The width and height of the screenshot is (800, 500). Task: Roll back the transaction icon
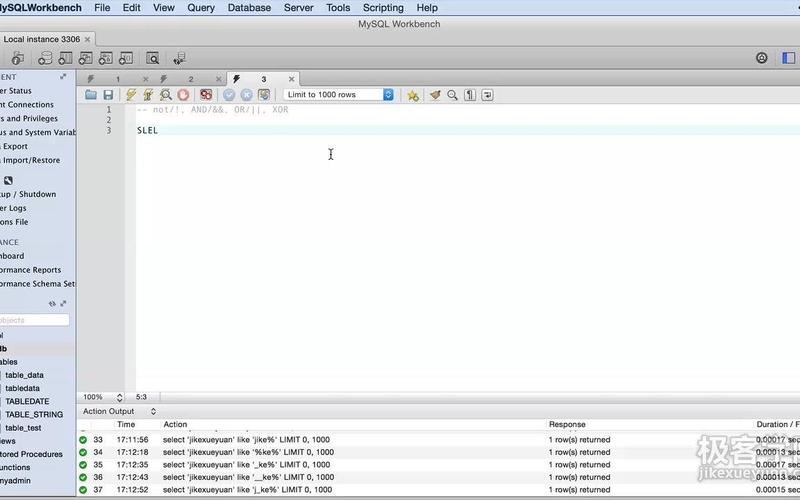tap(246, 95)
